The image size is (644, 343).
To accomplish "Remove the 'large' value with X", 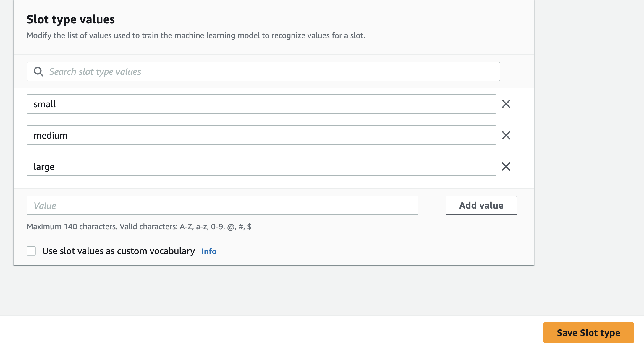I will pos(506,167).
